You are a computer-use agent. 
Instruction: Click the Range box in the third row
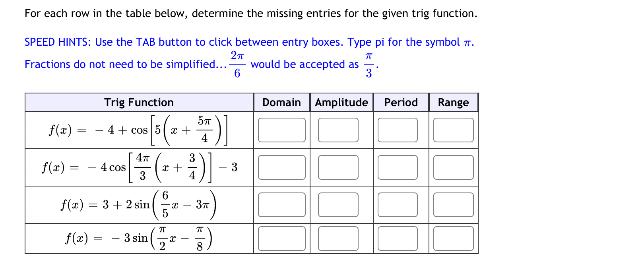coord(454,204)
